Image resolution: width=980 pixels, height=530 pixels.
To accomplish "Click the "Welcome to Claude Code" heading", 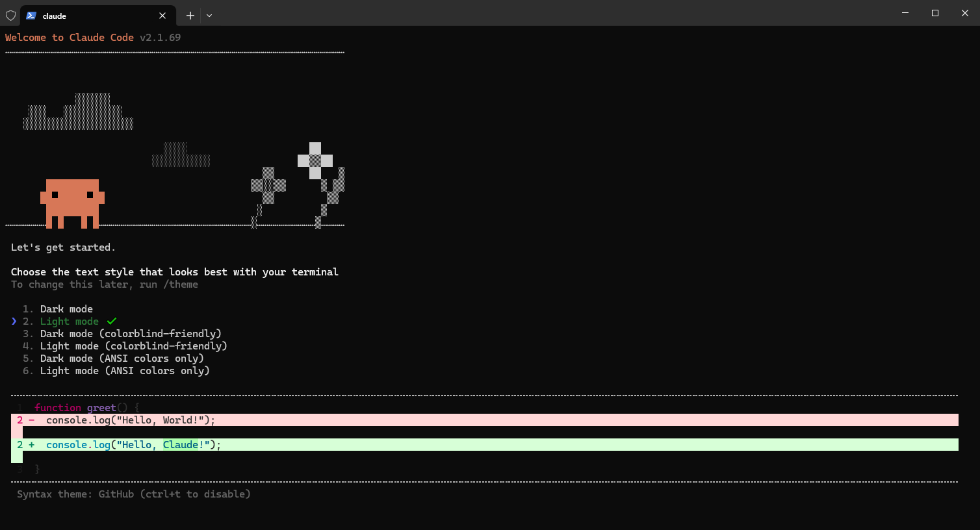I will point(70,38).
